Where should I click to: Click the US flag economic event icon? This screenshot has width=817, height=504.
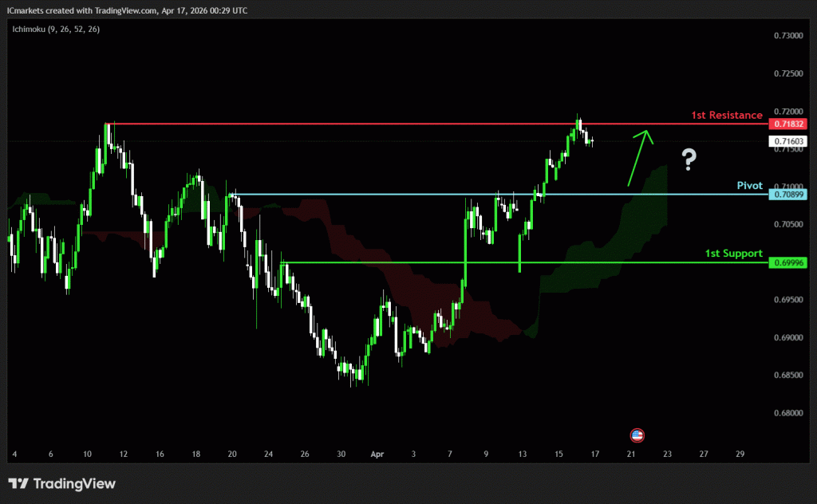coord(637,435)
